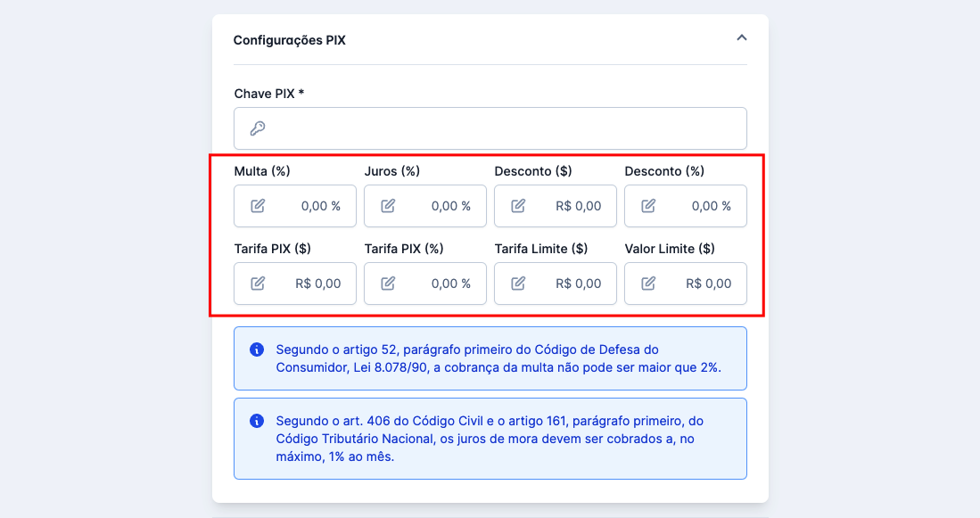Collapse the Configurações PIX section
Screen dimensions: 980x518
click(x=741, y=38)
